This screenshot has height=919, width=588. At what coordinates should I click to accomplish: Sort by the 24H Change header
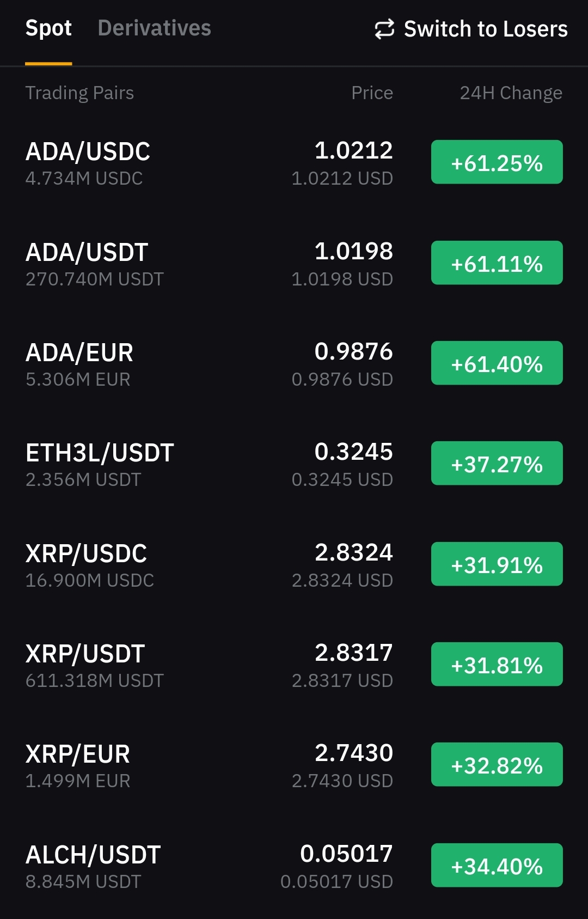(511, 93)
